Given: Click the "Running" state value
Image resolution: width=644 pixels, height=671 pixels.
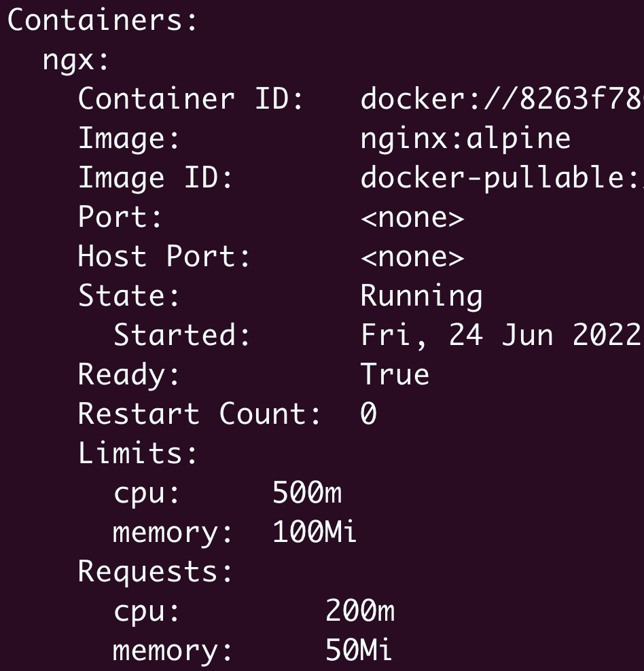Looking at the screenshot, I should [x=421, y=296].
